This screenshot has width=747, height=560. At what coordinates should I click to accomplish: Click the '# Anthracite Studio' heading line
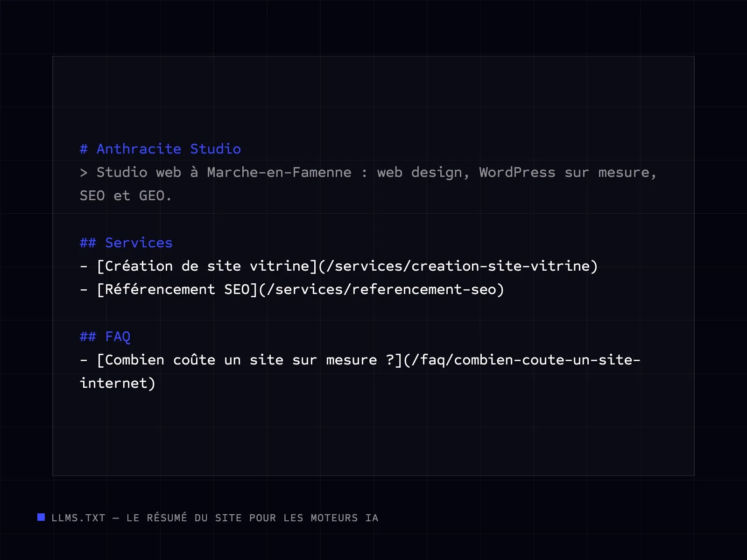[160, 149]
